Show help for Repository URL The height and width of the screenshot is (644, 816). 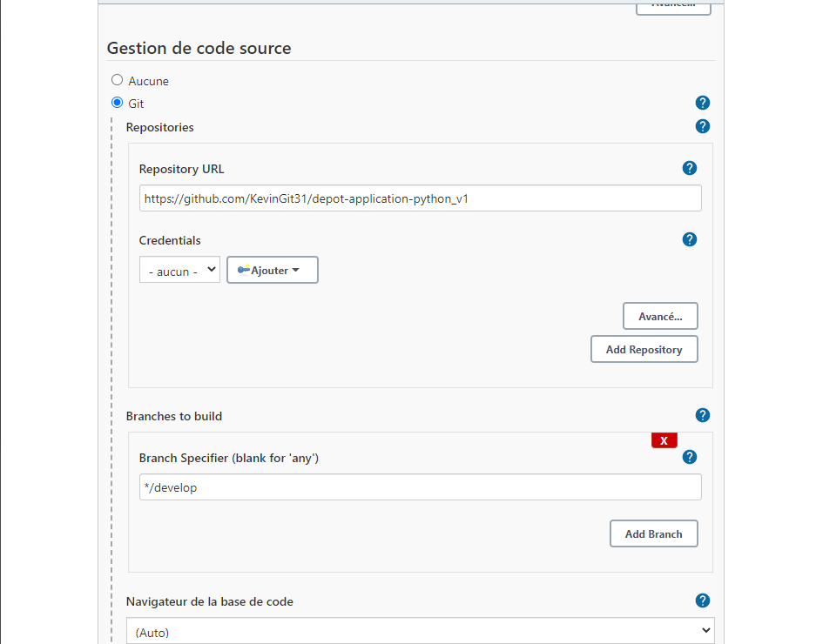point(690,168)
